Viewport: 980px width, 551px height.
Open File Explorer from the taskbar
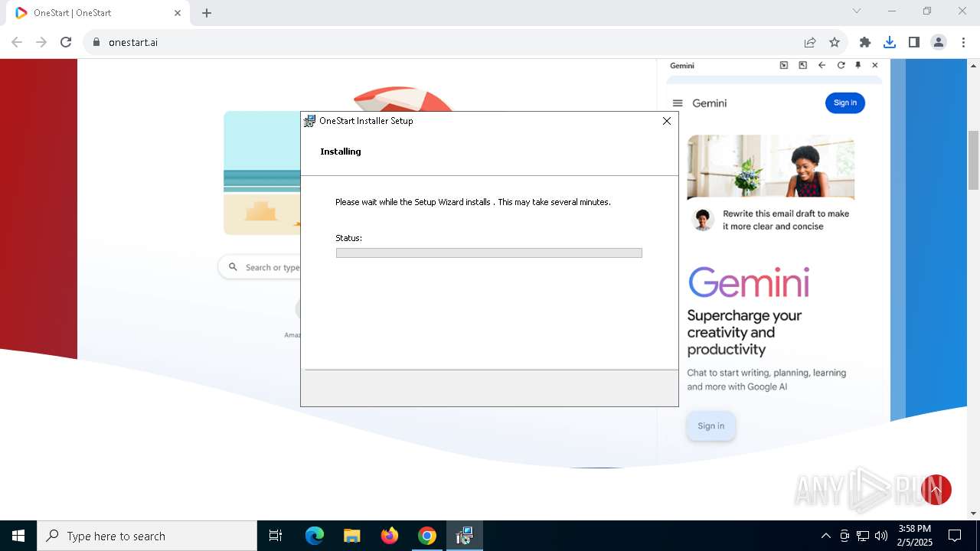click(x=352, y=536)
